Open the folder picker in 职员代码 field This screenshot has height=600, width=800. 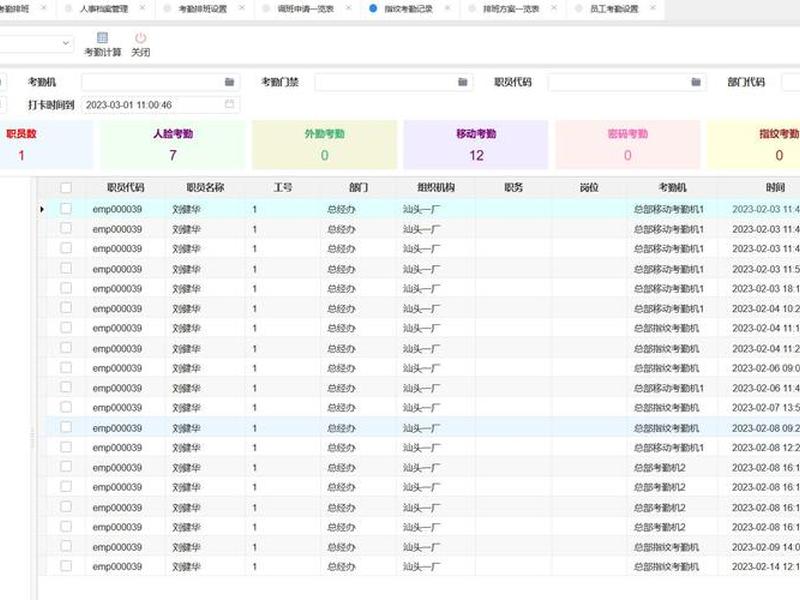[x=696, y=82]
